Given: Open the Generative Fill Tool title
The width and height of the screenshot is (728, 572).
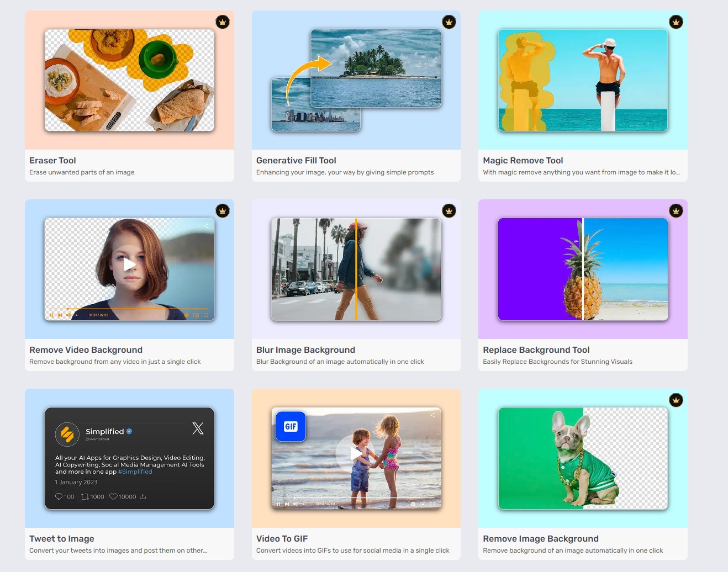Looking at the screenshot, I should point(296,161).
